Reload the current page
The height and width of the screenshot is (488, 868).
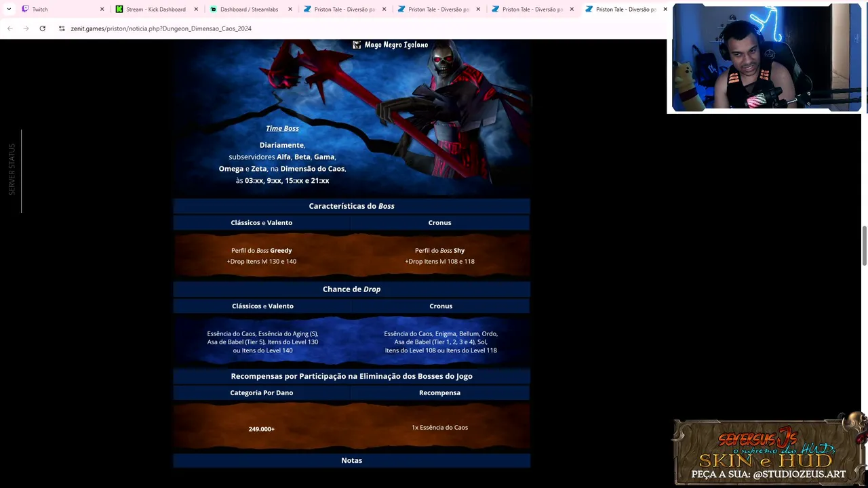tap(42, 28)
